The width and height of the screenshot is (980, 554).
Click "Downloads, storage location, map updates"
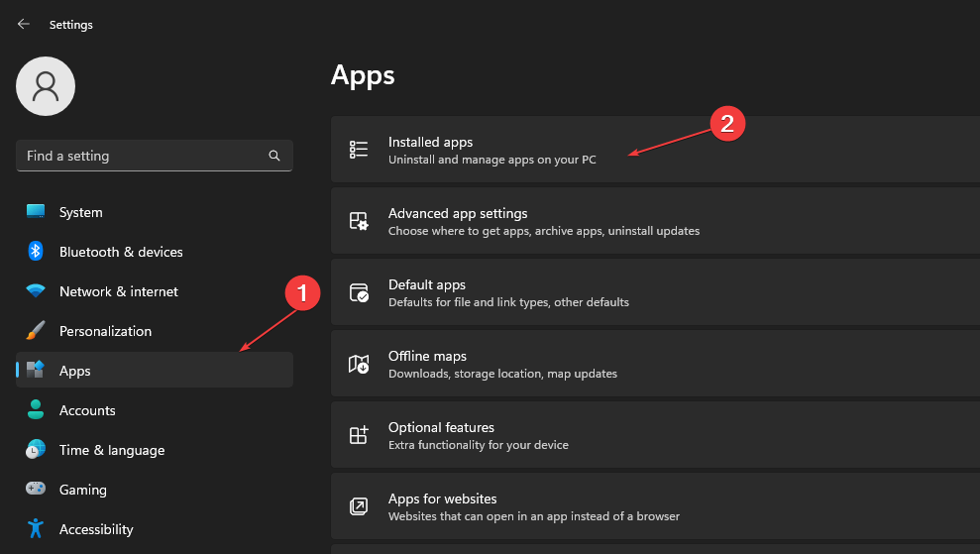pyautogui.click(x=502, y=374)
